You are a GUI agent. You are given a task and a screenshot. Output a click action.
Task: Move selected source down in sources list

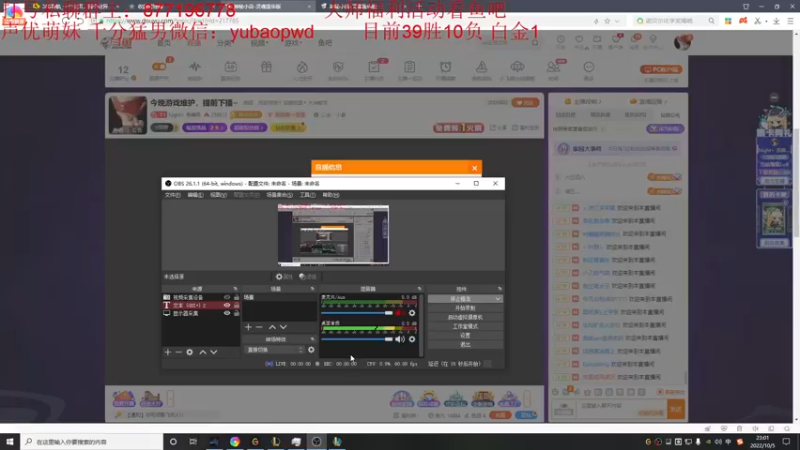(214, 352)
